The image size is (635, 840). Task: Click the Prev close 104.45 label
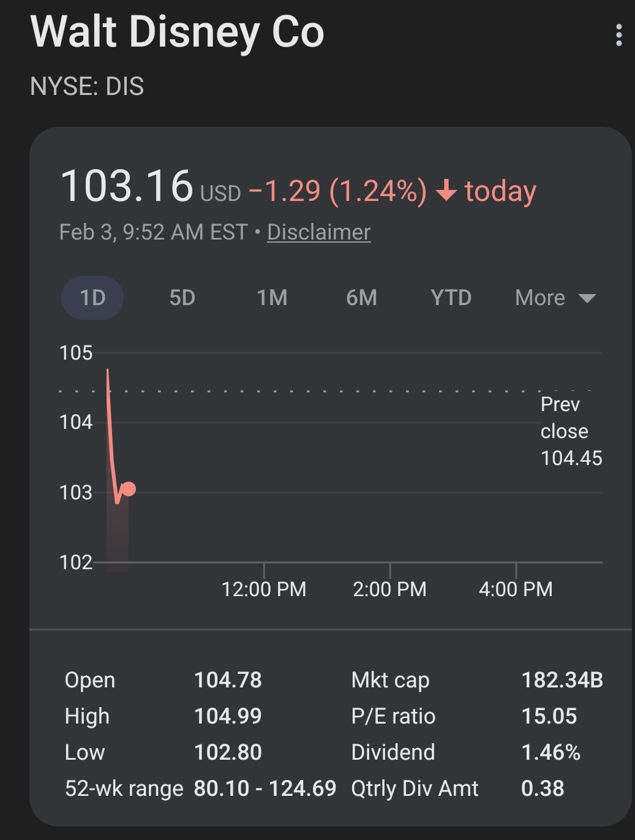pyautogui.click(x=571, y=431)
